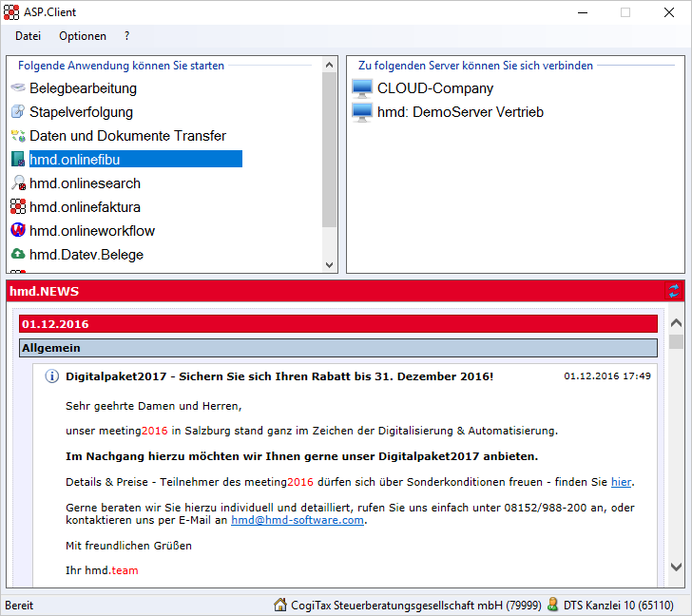This screenshot has height=616, width=692.
Task: Select Belegbearbeitung application
Action: (83, 88)
